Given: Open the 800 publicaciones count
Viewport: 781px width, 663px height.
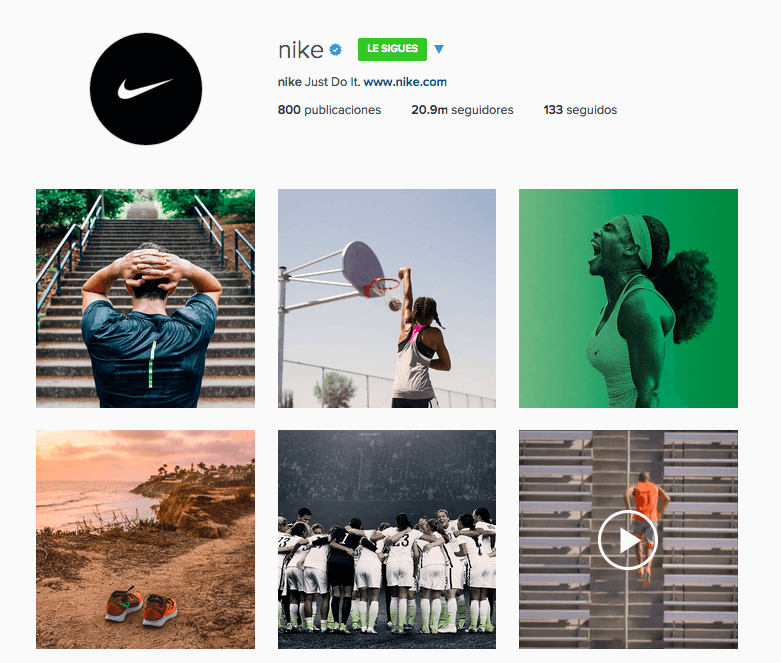Looking at the screenshot, I should click(329, 110).
